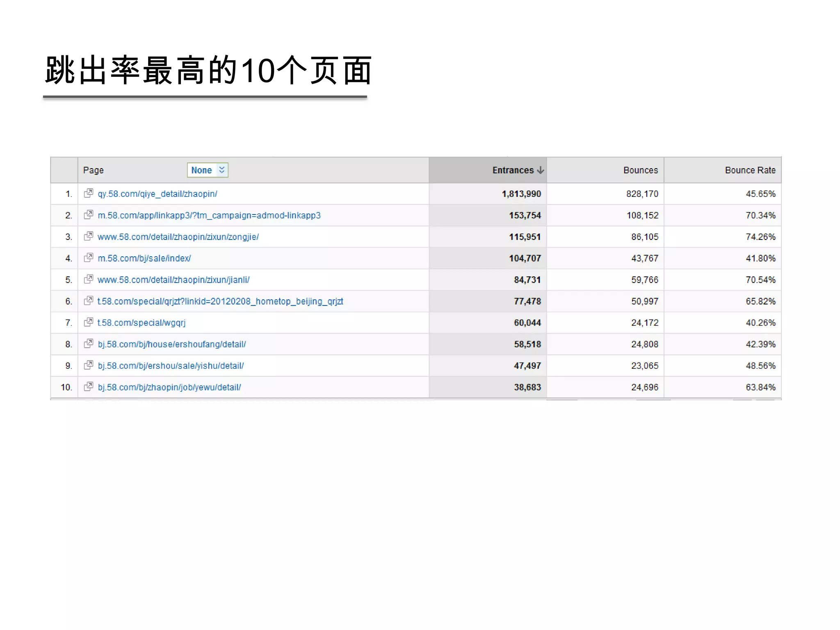Screen dimensions: 840x630
Task: Open external link icon for ershoufang/detail row
Action: (89, 344)
